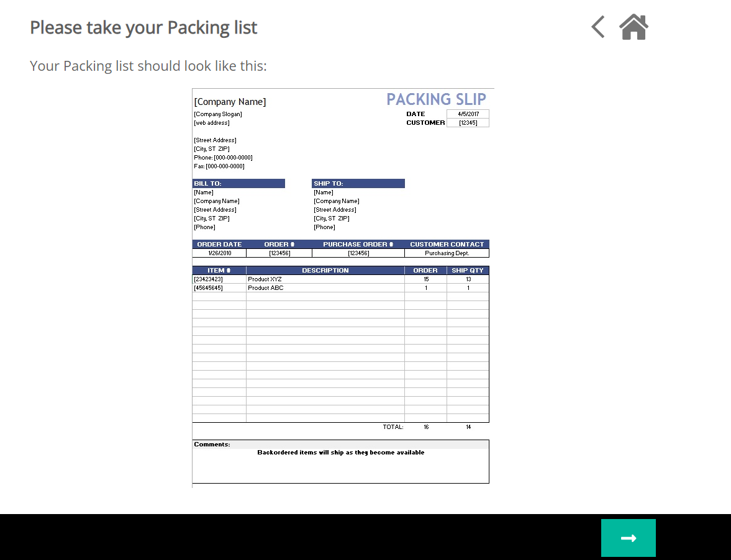
Task: Click the CUSTOMER CONTACT header
Action: pos(447,245)
